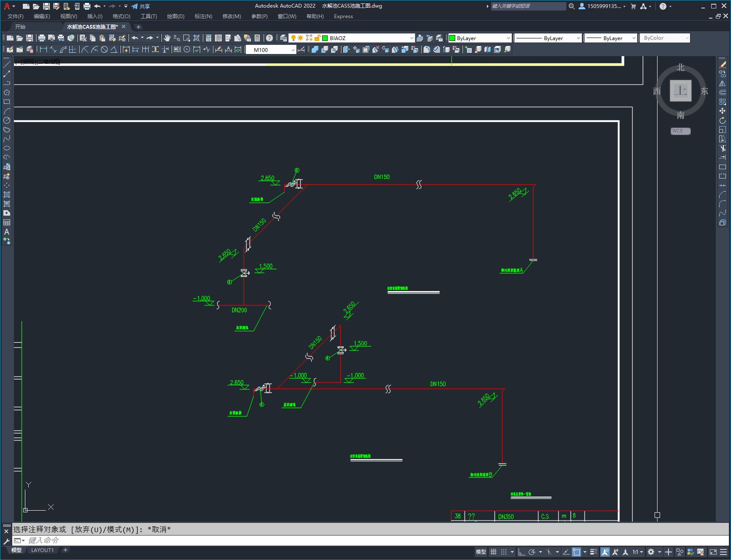
Task: Open Help via the question mark icon
Action: [269, 38]
